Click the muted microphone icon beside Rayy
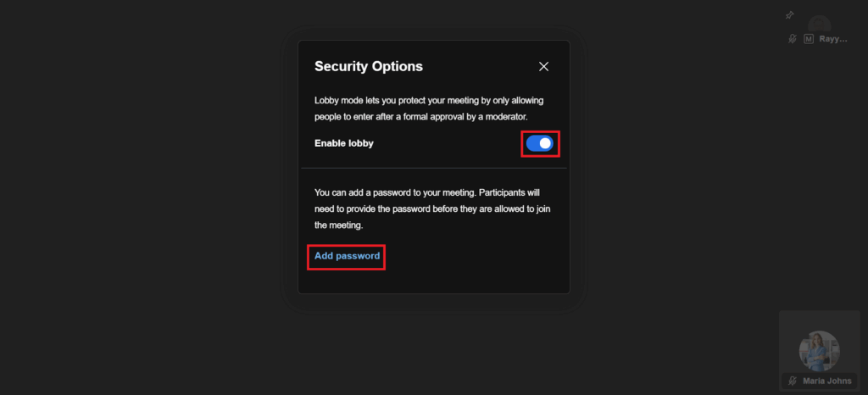868x395 pixels. tap(792, 39)
